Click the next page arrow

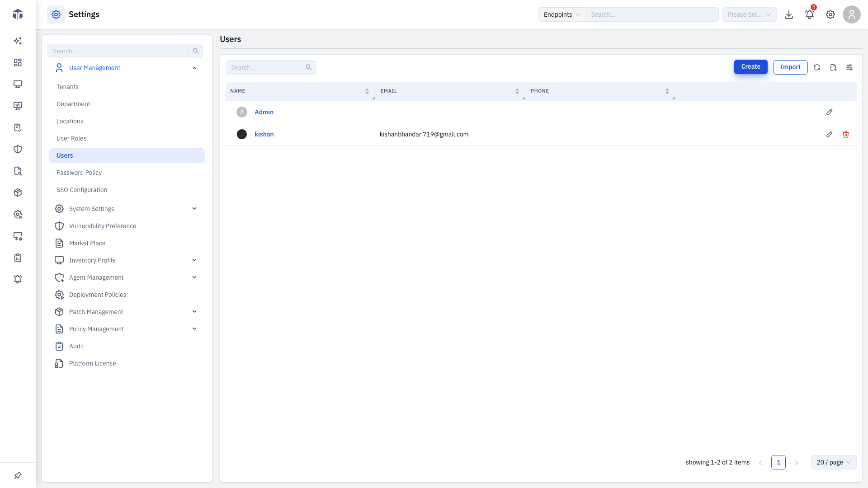[797, 462]
